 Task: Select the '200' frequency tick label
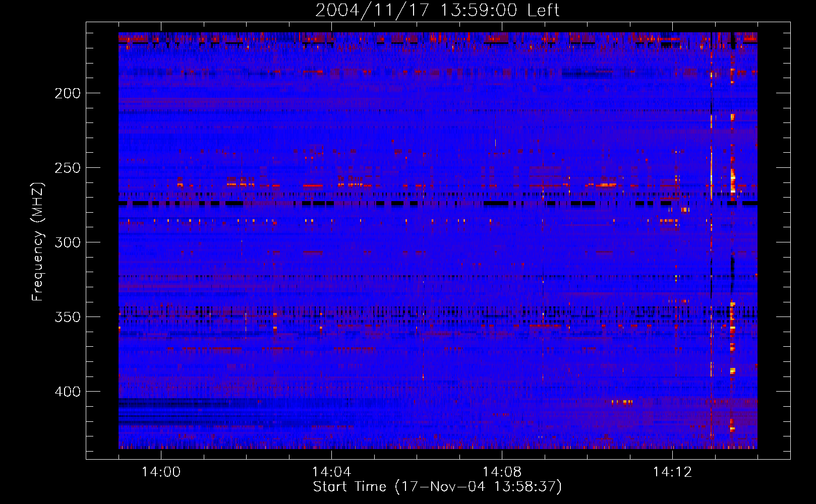point(68,93)
